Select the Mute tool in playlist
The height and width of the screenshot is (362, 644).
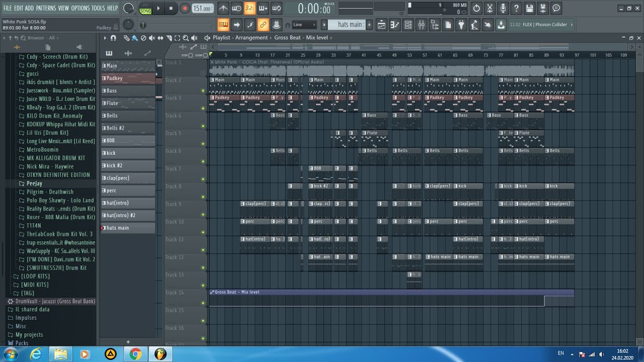point(152,38)
